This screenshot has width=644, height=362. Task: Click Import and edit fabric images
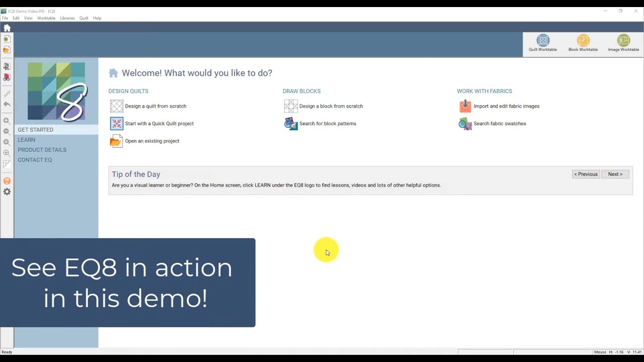click(499, 106)
